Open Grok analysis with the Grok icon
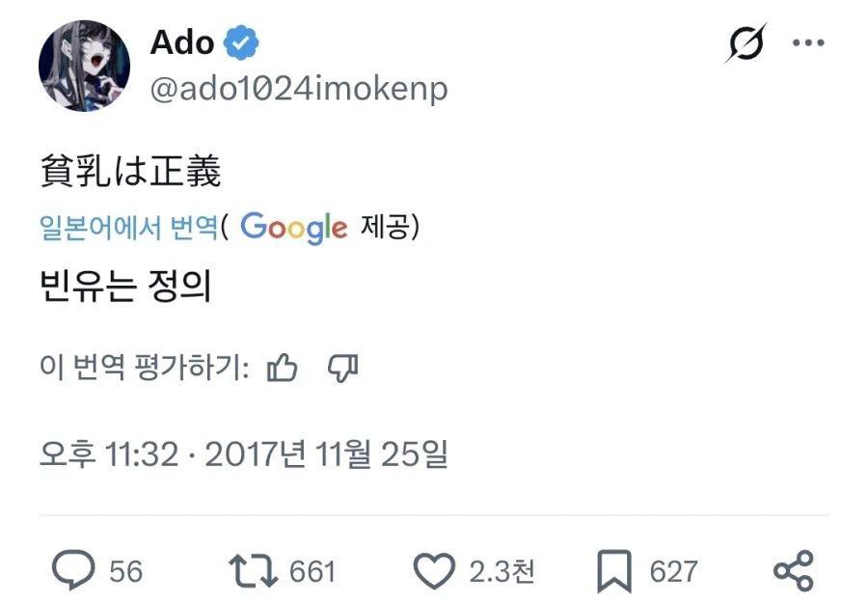 coord(747,42)
